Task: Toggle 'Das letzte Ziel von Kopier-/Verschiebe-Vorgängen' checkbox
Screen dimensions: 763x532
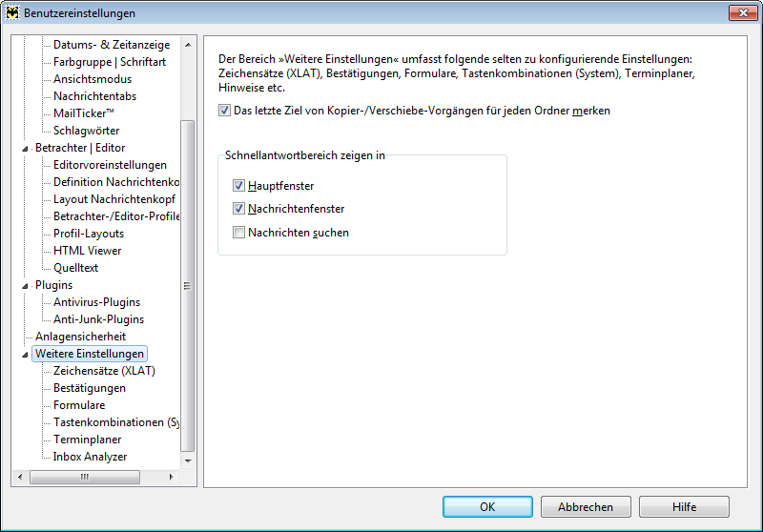Action: [x=224, y=111]
